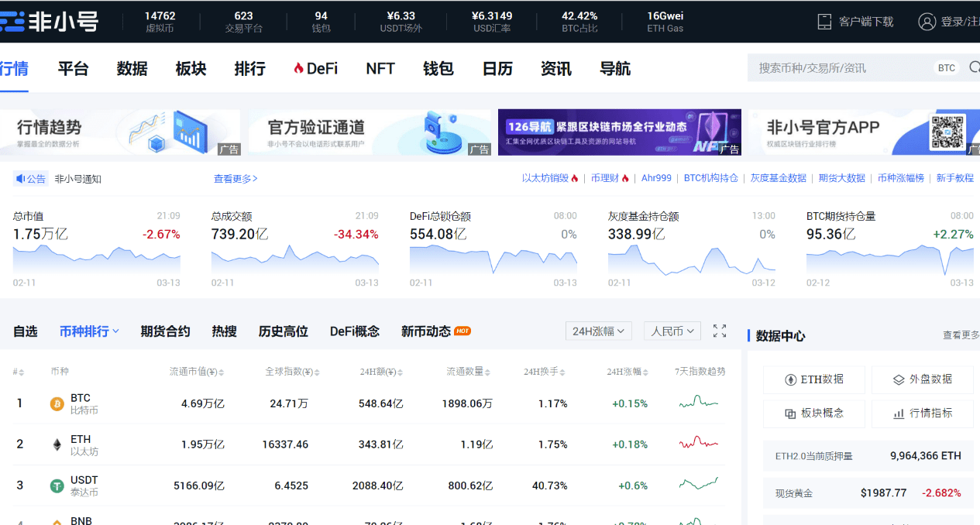The height and width of the screenshot is (525, 980).
Task: Open the 人民币 currency dropdown
Action: 672,330
